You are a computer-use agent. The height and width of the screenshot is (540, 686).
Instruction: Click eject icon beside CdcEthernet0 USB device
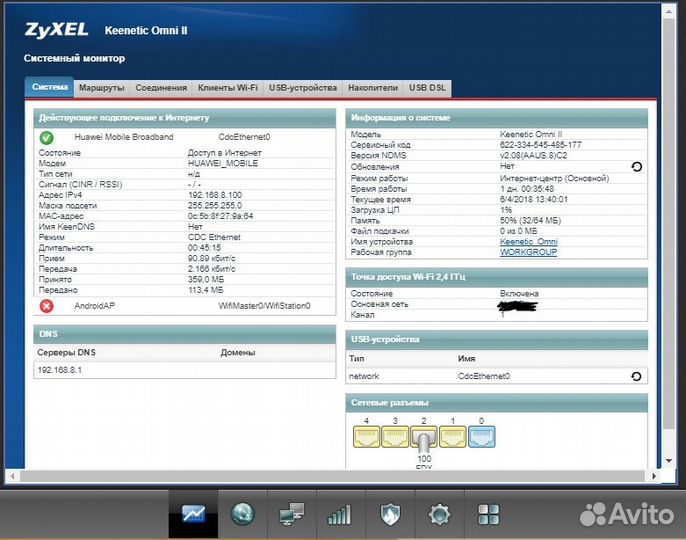coord(637,376)
